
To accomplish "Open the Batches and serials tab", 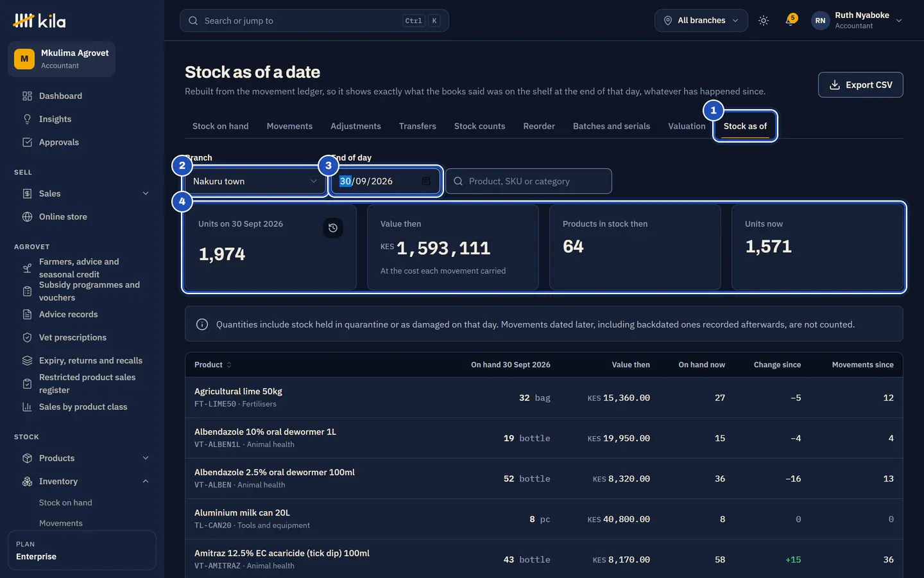I will click(x=612, y=126).
